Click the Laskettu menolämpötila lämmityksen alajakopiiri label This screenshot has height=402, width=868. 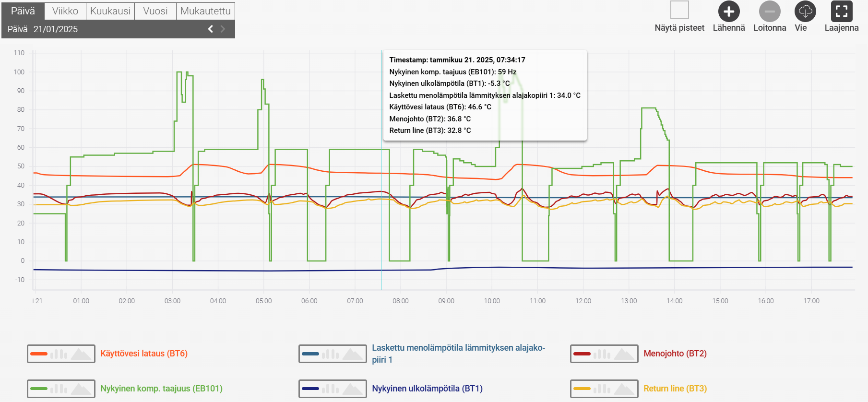(x=458, y=354)
